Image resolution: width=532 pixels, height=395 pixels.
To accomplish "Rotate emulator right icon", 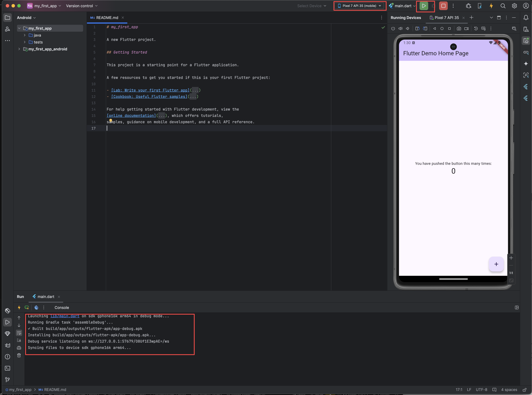I will [x=425, y=29].
